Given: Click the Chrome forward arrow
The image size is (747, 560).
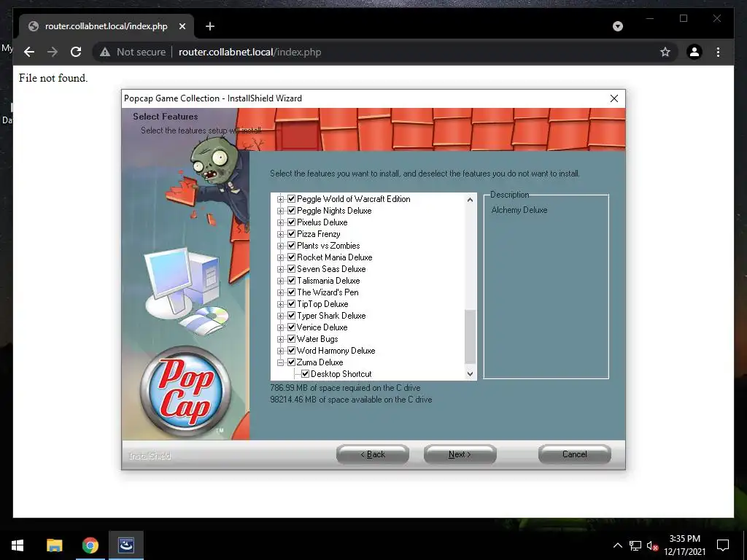Looking at the screenshot, I should pyautogui.click(x=53, y=52).
